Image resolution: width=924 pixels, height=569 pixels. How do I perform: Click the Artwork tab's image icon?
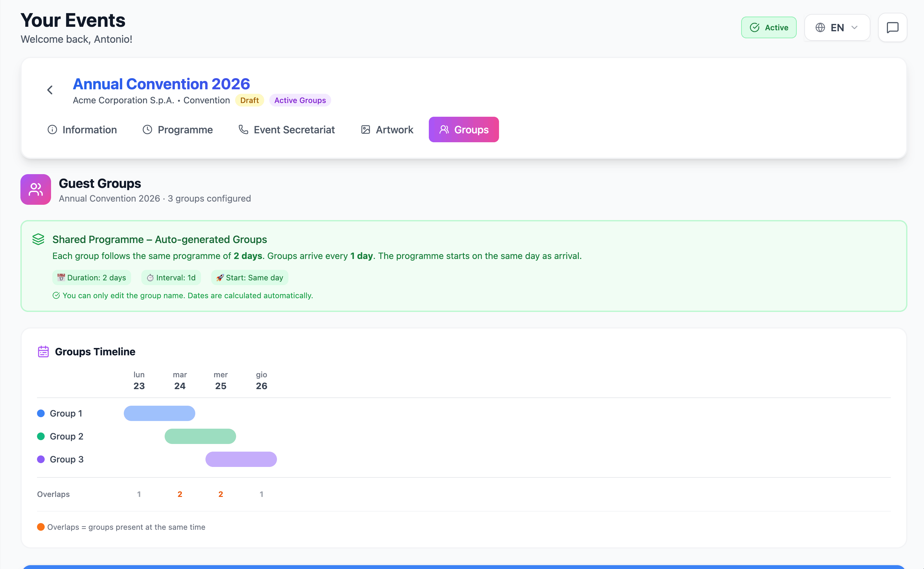pos(365,130)
